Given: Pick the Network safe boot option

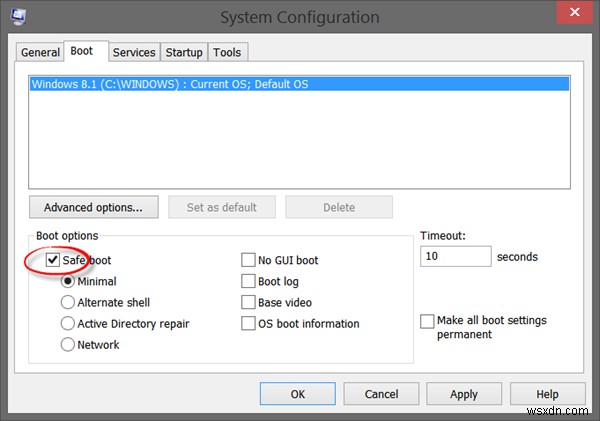Looking at the screenshot, I should click(x=68, y=344).
